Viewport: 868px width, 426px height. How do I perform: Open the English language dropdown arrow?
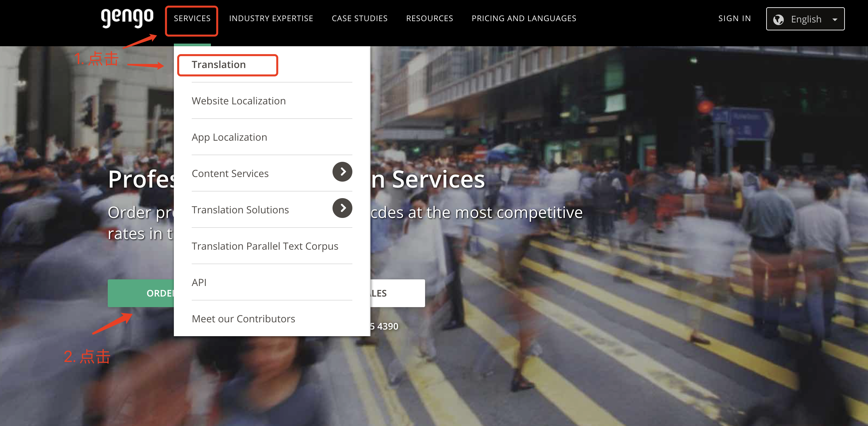[835, 20]
